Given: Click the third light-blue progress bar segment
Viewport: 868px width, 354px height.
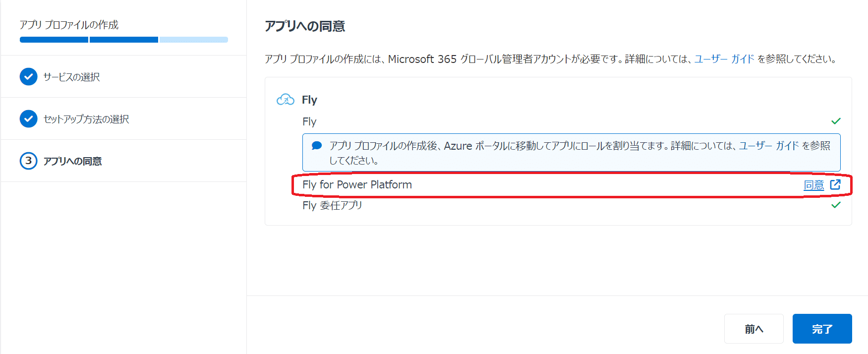Looking at the screenshot, I should coord(194,40).
